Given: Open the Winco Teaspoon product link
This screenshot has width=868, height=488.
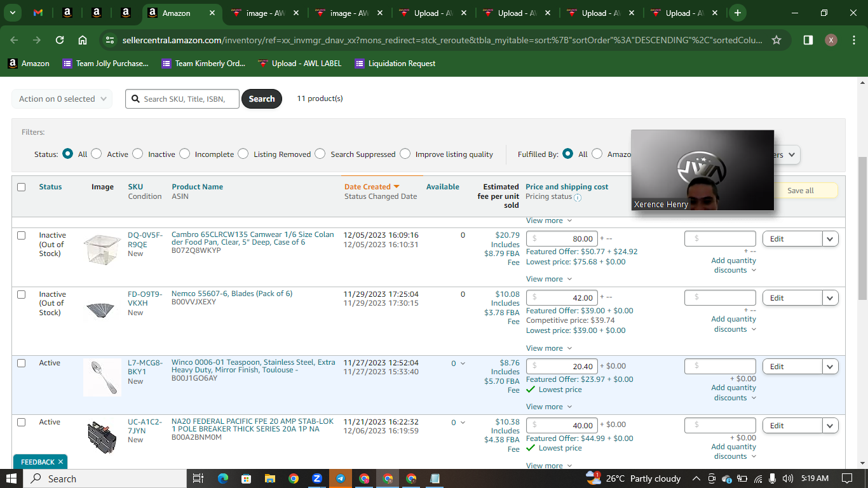Looking at the screenshot, I should [x=254, y=366].
